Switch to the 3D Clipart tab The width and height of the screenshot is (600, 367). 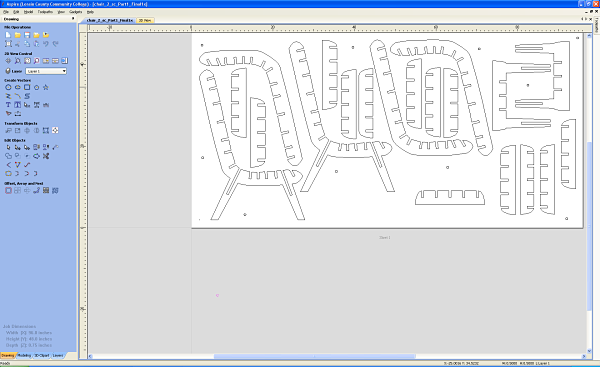coord(42,356)
